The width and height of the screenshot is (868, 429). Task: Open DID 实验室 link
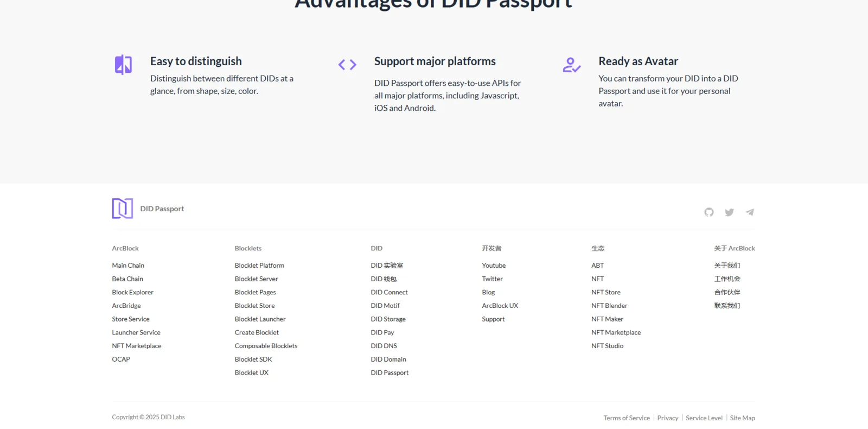pyautogui.click(x=387, y=266)
